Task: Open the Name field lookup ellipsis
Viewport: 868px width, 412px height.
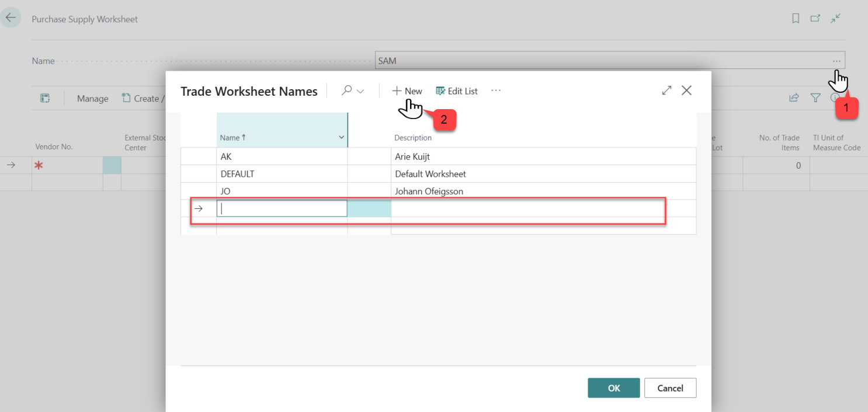Action: point(837,61)
